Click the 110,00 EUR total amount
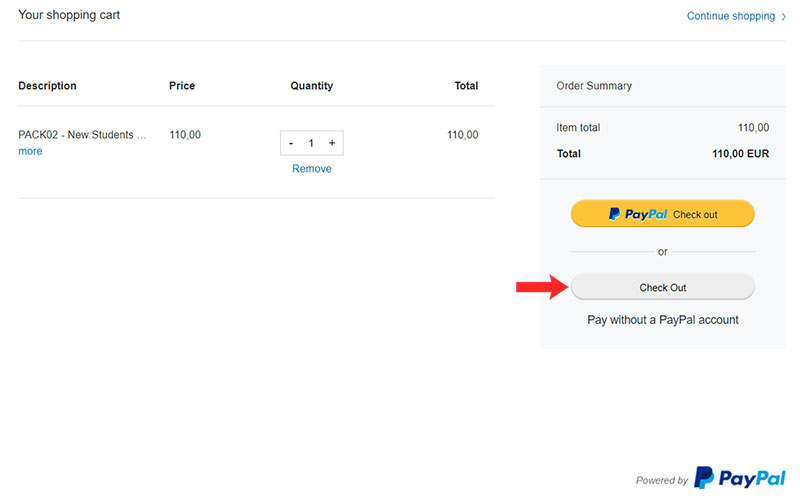Viewport: 800px width, 504px height. 740,154
